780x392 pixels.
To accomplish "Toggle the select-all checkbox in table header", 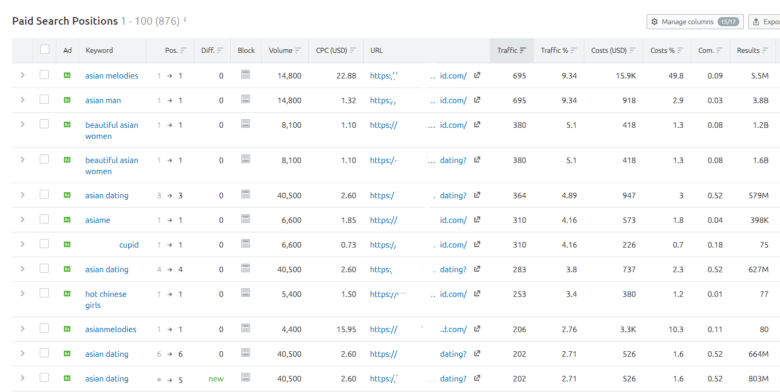I will coord(45,49).
